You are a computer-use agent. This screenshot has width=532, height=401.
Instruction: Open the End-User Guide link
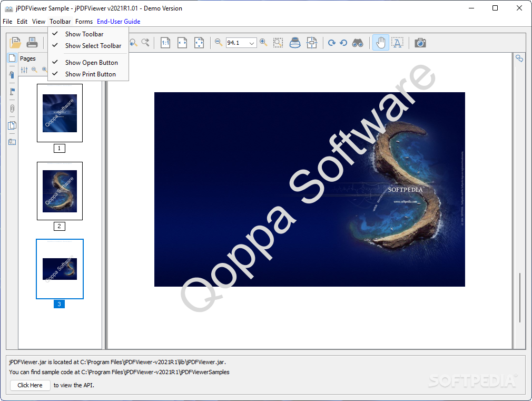(x=119, y=22)
